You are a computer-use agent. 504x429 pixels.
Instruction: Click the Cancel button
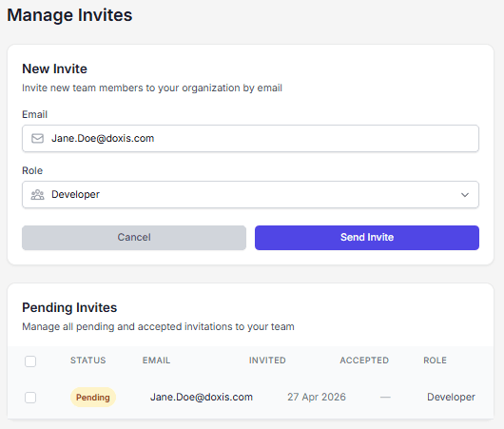pyautogui.click(x=134, y=238)
